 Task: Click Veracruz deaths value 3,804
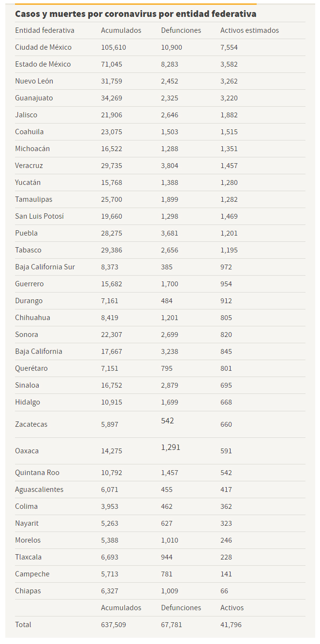coord(170,166)
